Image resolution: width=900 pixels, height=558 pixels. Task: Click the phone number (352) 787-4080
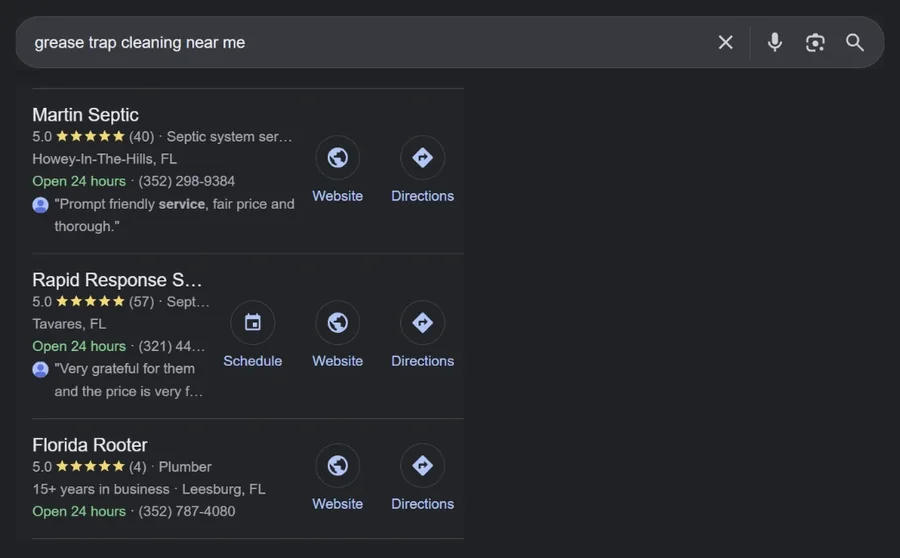[187, 512]
